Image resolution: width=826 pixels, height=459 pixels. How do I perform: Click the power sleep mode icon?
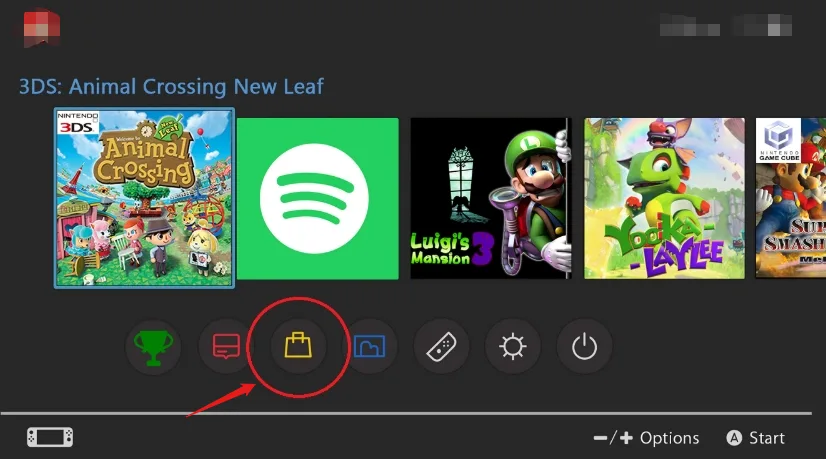click(x=585, y=347)
